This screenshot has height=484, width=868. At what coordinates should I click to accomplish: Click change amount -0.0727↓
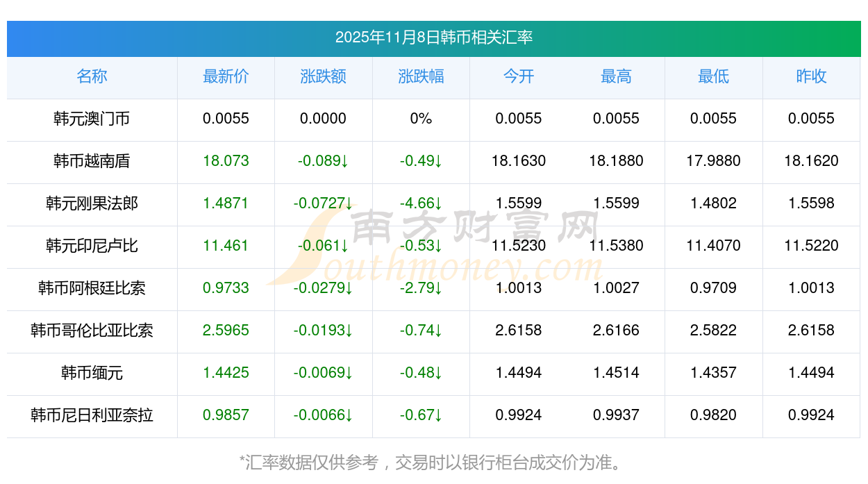point(323,203)
